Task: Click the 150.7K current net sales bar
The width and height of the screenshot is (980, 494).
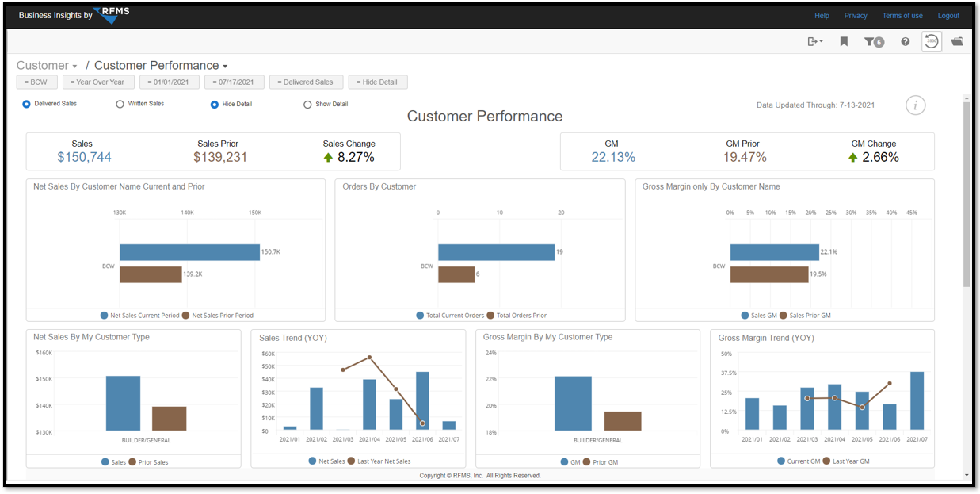Action: coord(189,253)
